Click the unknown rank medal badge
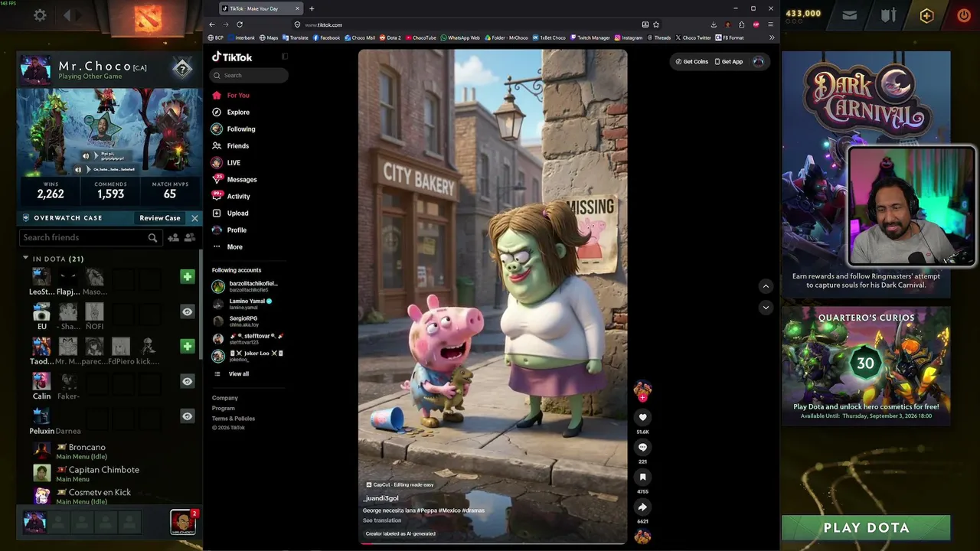Image resolution: width=980 pixels, height=551 pixels. point(182,69)
